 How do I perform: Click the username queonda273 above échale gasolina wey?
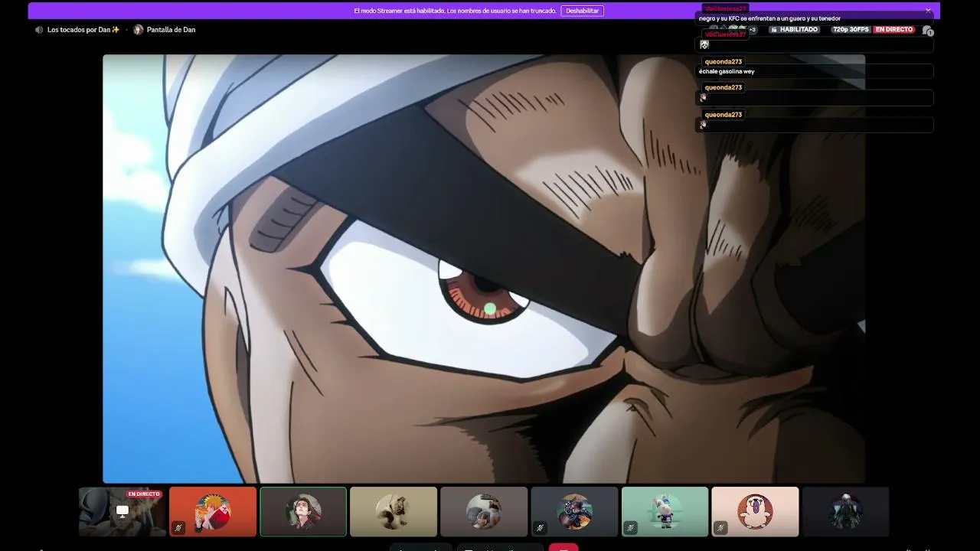[724, 61]
